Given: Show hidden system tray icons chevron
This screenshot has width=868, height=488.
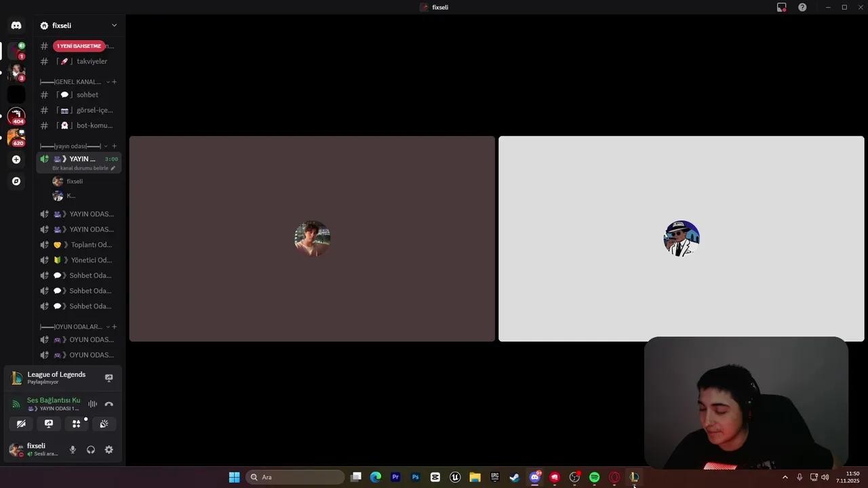Looking at the screenshot, I should 785,477.
